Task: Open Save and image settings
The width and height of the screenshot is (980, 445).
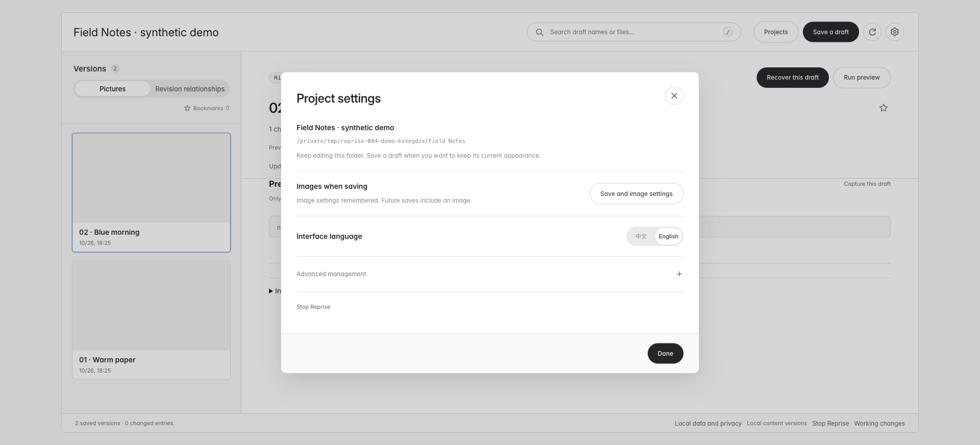Action: click(x=636, y=194)
